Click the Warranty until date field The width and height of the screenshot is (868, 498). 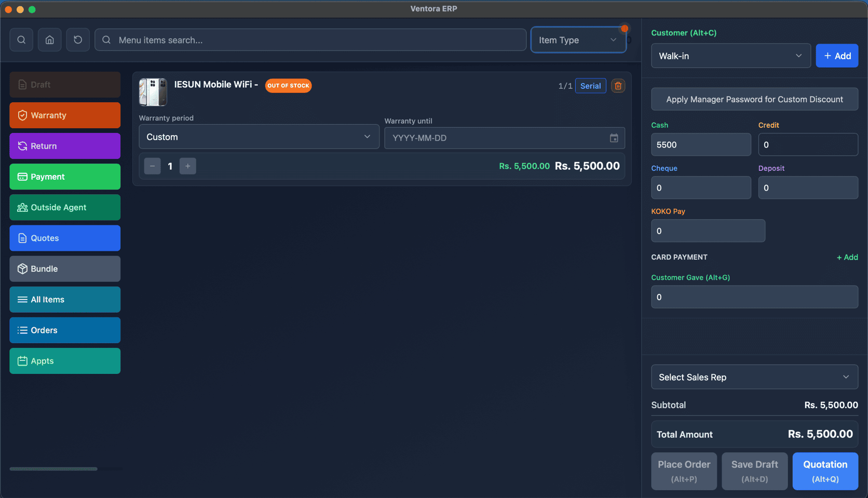coord(505,138)
